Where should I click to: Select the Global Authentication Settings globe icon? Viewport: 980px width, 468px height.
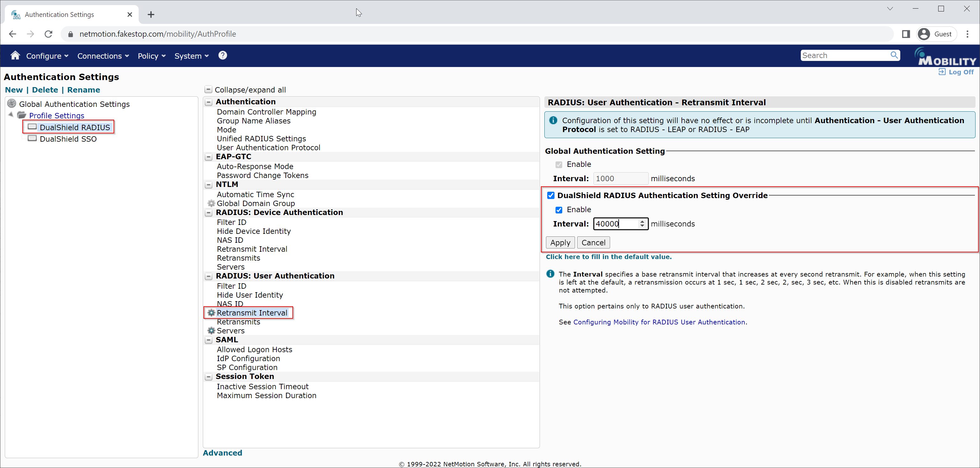pyautogui.click(x=12, y=103)
